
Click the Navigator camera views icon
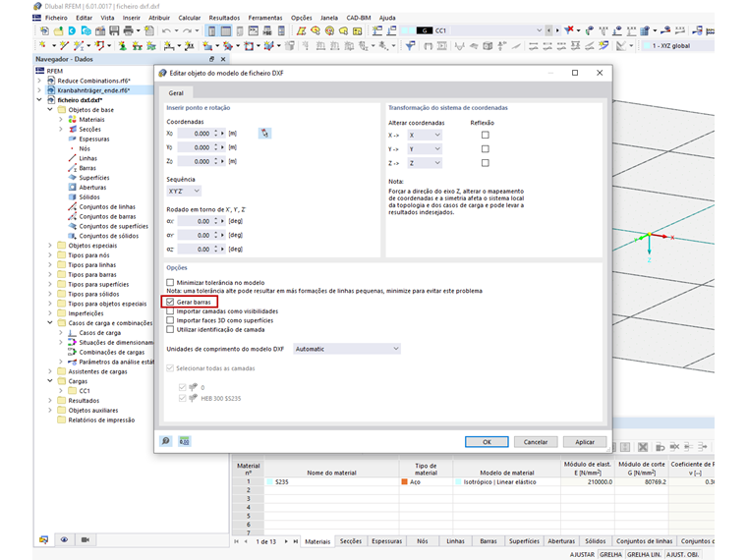tap(86, 539)
